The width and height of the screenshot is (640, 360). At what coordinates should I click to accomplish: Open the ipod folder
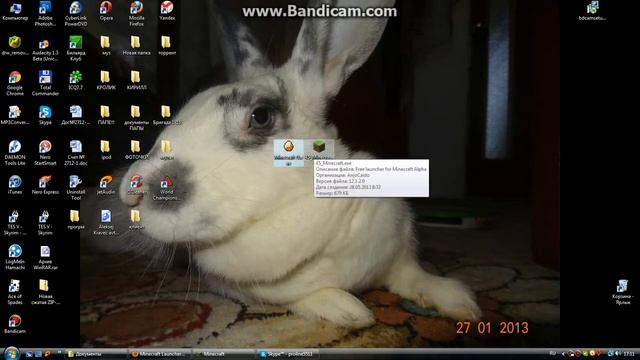pos(106,150)
